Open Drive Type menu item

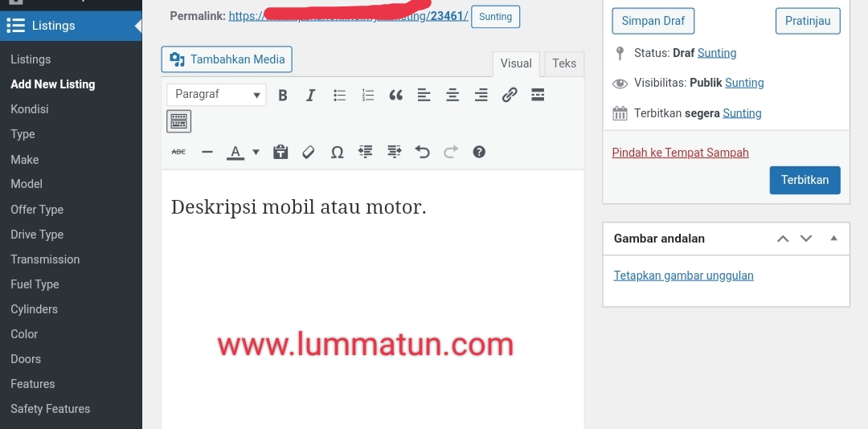click(37, 234)
